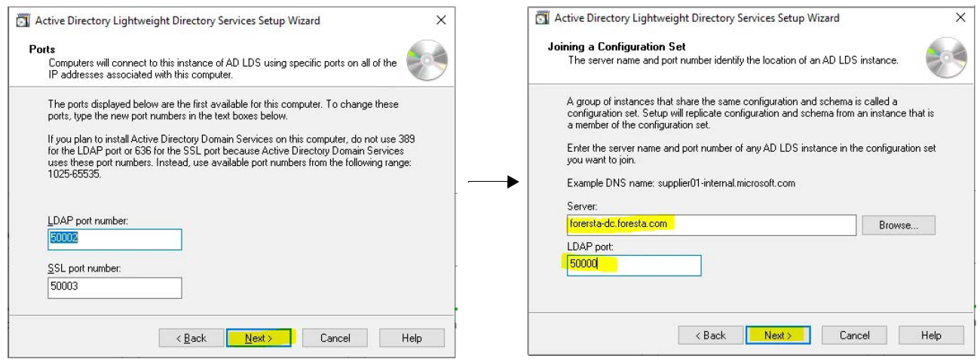Cancel the Joining a Configuration Set dialog

coord(854,335)
